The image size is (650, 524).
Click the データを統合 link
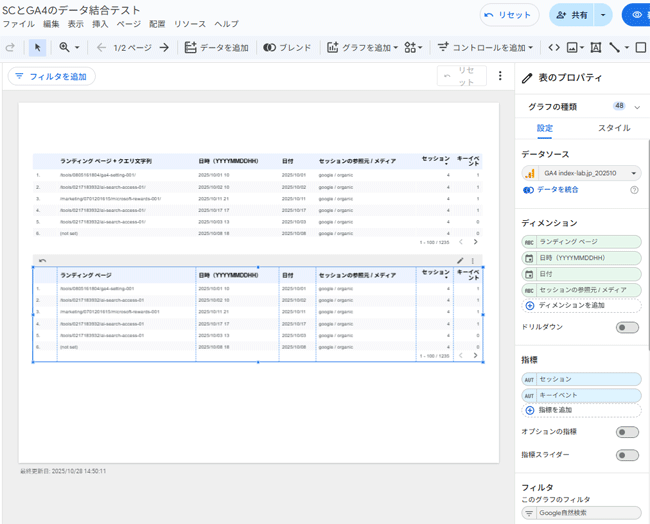pyautogui.click(x=557, y=190)
